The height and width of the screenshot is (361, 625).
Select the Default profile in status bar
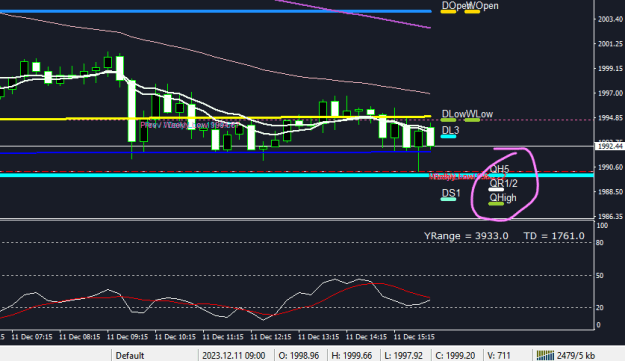130,355
